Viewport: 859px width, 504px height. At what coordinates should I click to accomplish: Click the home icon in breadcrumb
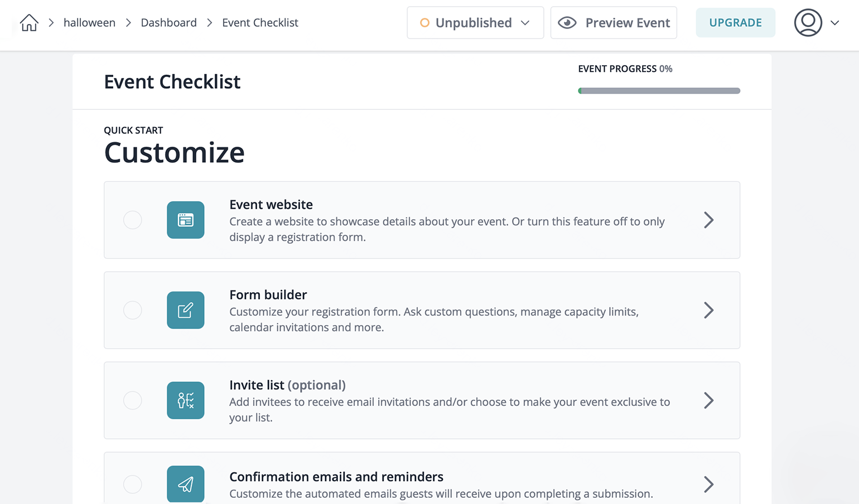click(x=29, y=23)
